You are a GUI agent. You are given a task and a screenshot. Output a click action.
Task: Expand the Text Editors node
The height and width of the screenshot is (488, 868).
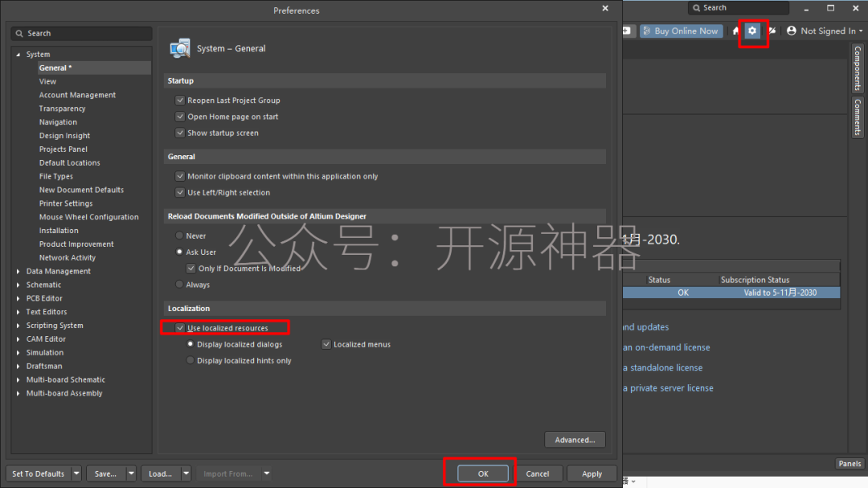18,312
